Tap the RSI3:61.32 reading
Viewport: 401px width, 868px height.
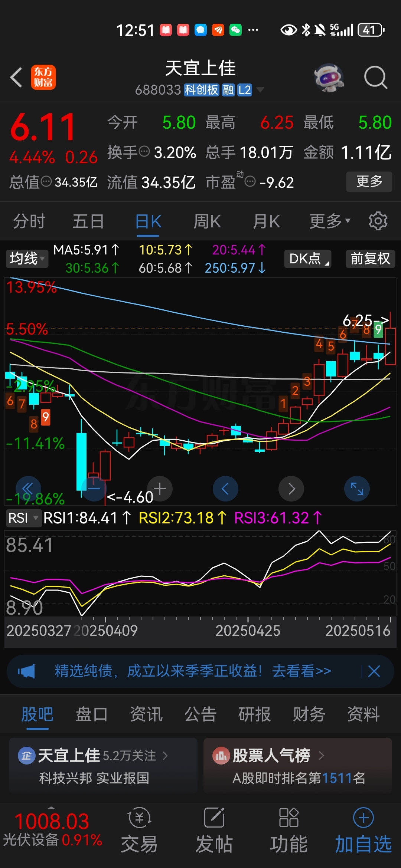tap(278, 518)
